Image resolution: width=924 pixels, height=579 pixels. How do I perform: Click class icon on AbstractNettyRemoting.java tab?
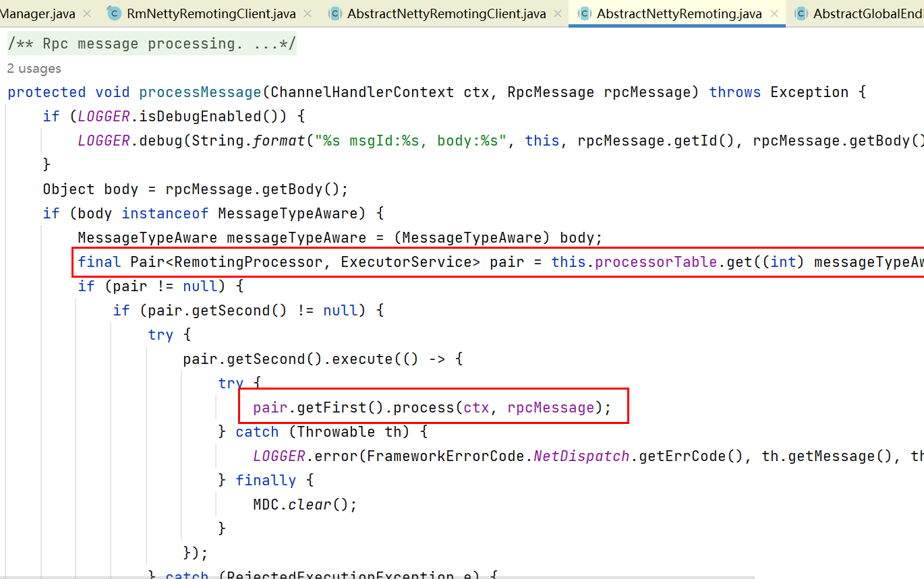[584, 13]
